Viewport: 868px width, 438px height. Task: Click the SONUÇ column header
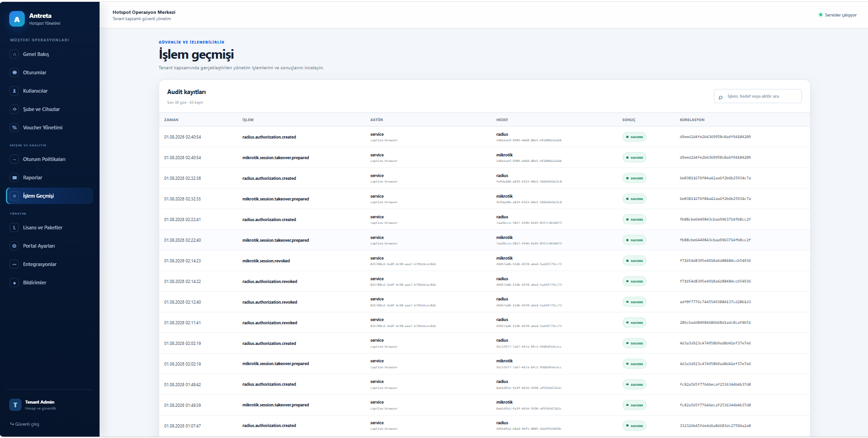click(629, 120)
